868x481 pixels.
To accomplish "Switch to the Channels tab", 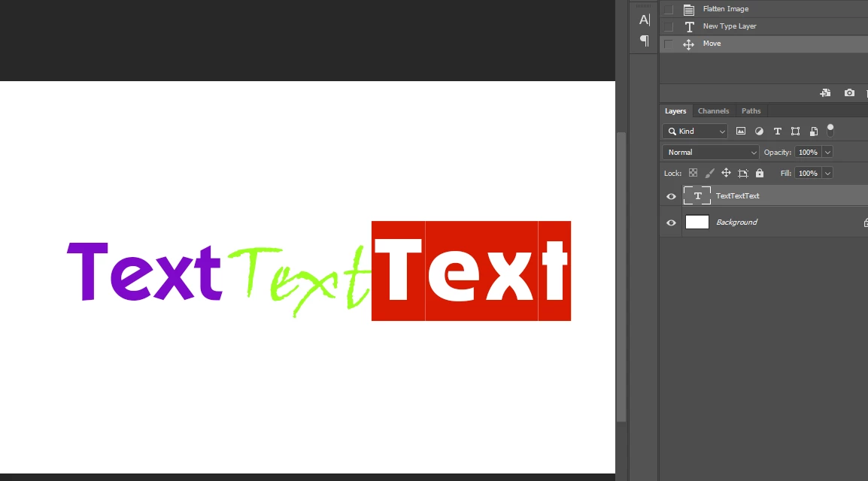I will click(713, 111).
